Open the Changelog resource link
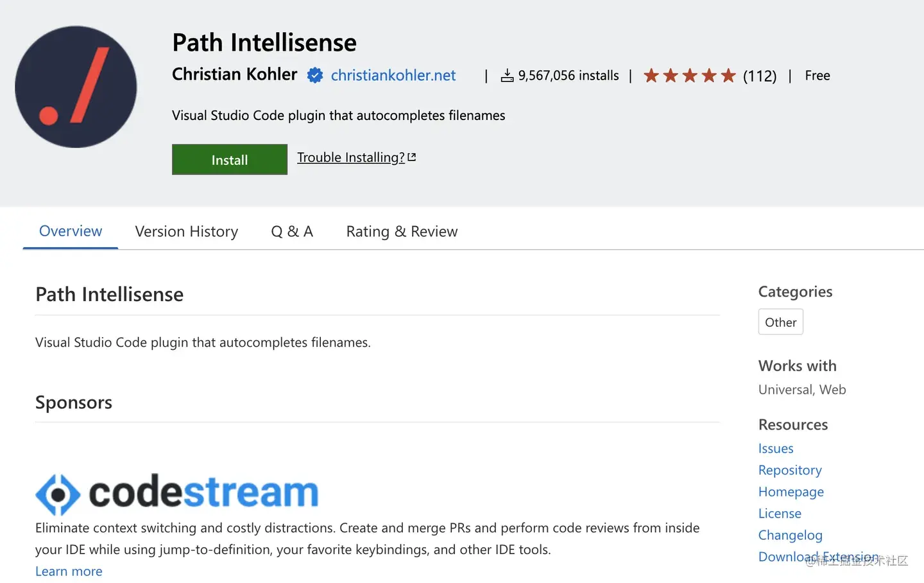 791,535
